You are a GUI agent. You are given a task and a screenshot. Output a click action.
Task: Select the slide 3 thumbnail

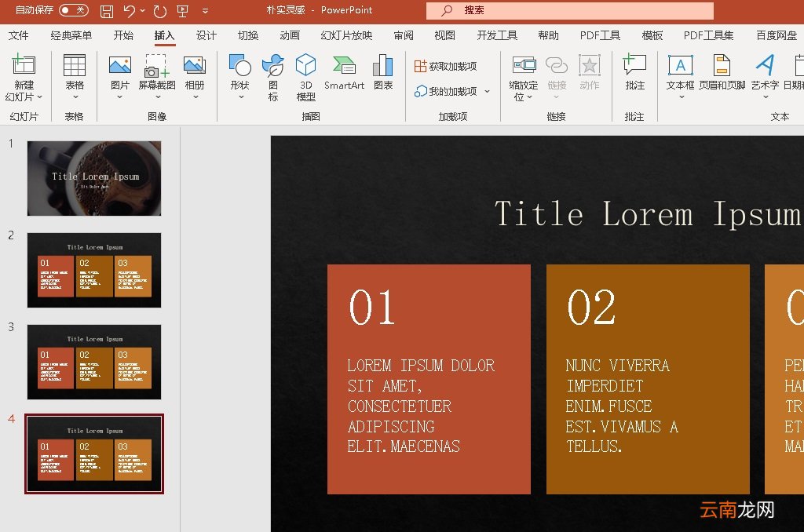point(94,362)
